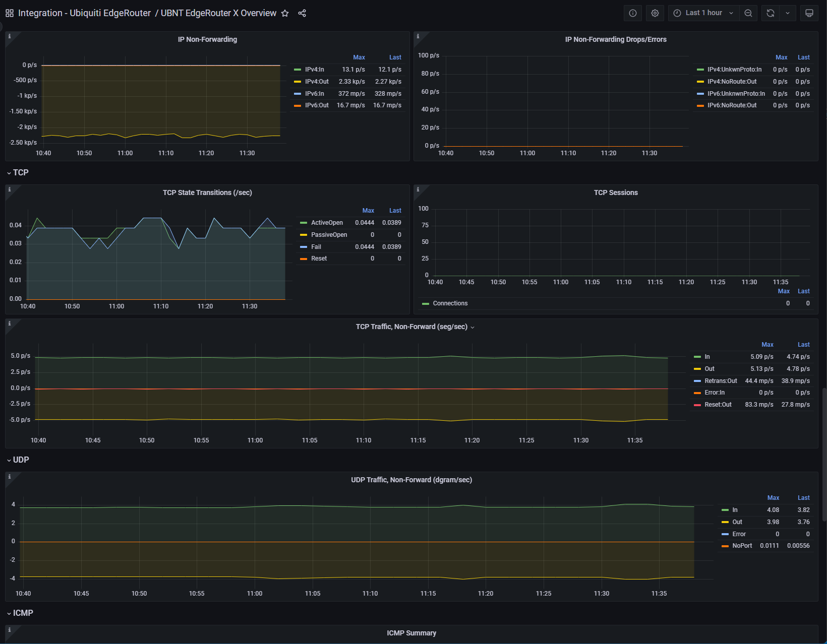The image size is (827, 644).
Task: Toggle NoPort series in UDP legend
Action: coord(742,546)
